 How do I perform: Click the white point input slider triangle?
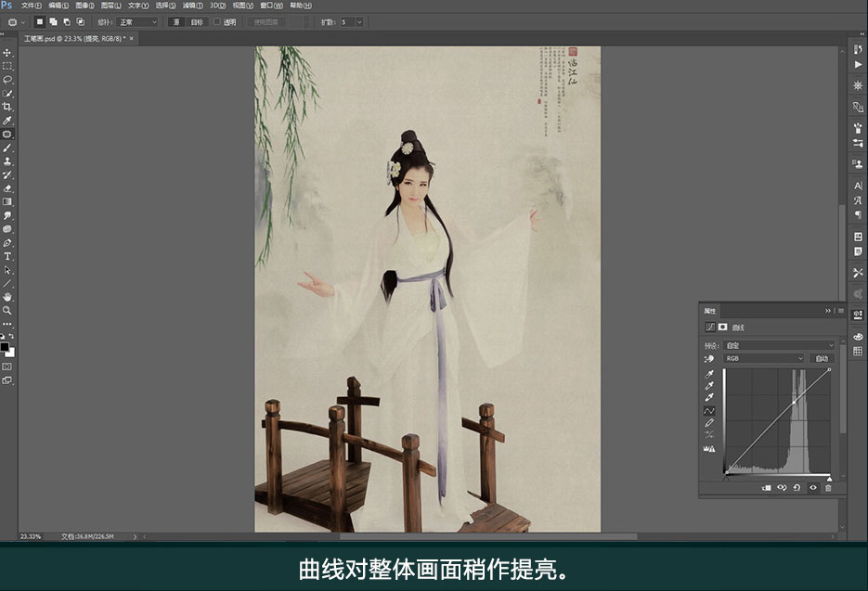click(x=829, y=478)
